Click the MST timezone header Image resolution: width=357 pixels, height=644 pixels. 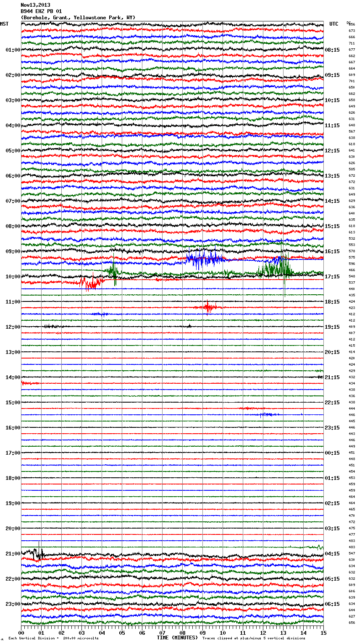4,24
